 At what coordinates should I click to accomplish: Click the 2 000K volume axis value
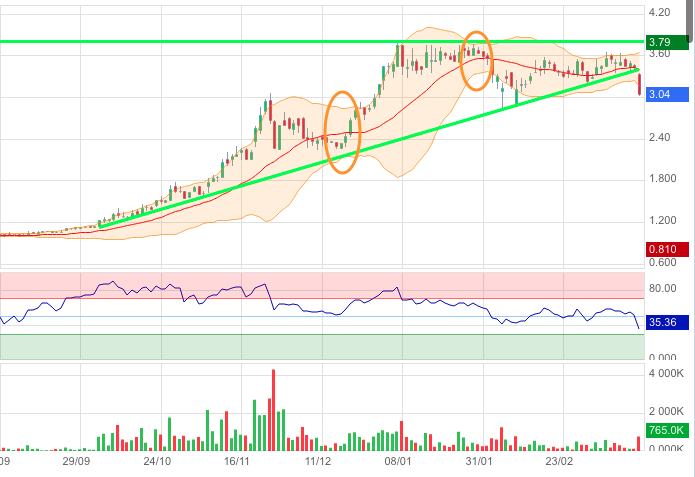click(x=666, y=411)
